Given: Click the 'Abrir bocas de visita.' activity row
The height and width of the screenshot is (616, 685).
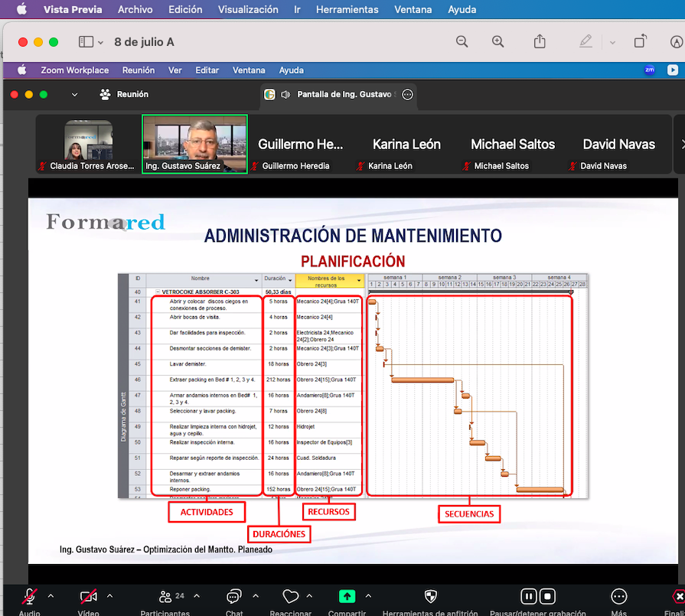Looking at the screenshot, I should coord(194,317).
